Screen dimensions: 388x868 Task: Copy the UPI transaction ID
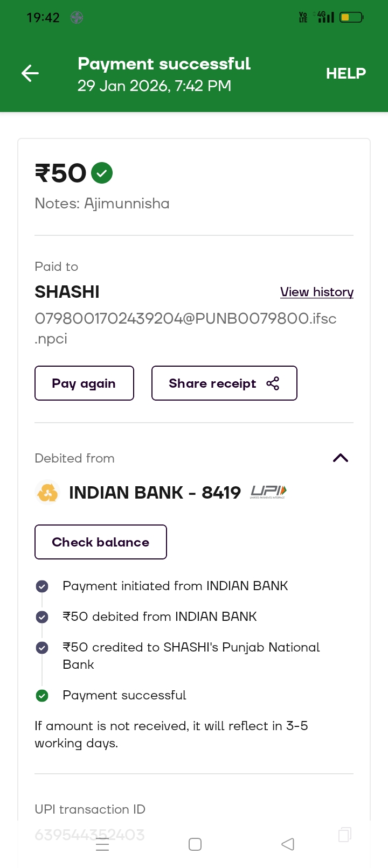(x=344, y=835)
